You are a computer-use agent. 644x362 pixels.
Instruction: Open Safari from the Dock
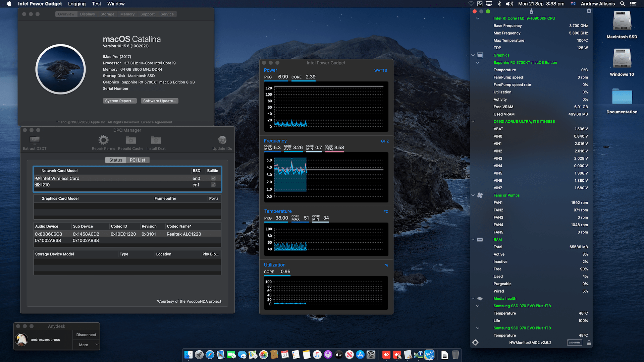(x=210, y=354)
